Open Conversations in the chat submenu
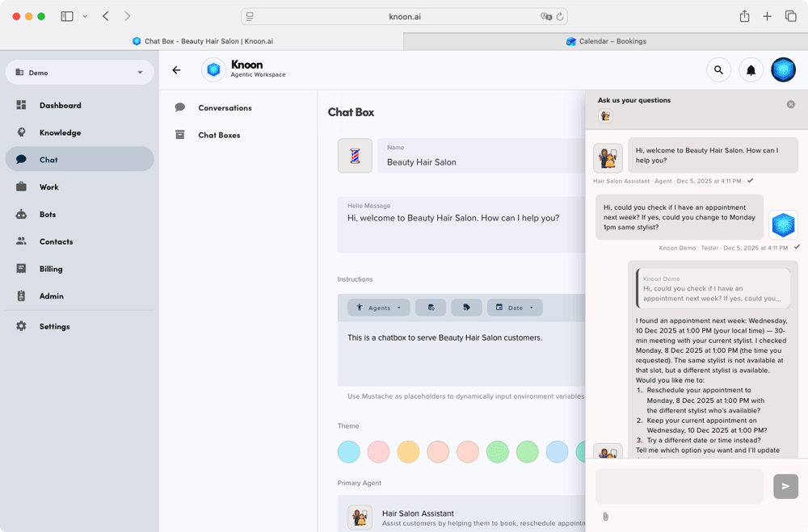Image resolution: width=808 pixels, height=532 pixels. (x=225, y=107)
